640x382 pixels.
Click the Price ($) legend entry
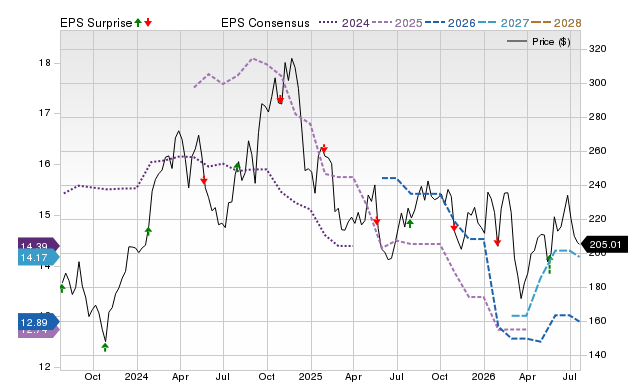click(539, 42)
